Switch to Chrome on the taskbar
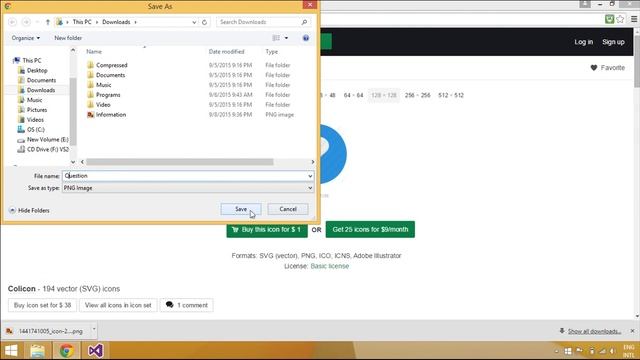The width and height of the screenshot is (640, 360). point(67,351)
